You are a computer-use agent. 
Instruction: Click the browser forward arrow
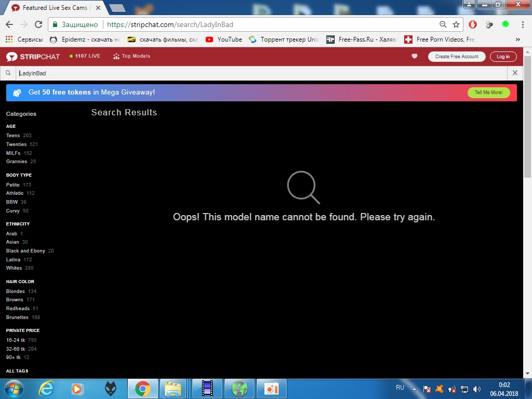tap(24, 24)
